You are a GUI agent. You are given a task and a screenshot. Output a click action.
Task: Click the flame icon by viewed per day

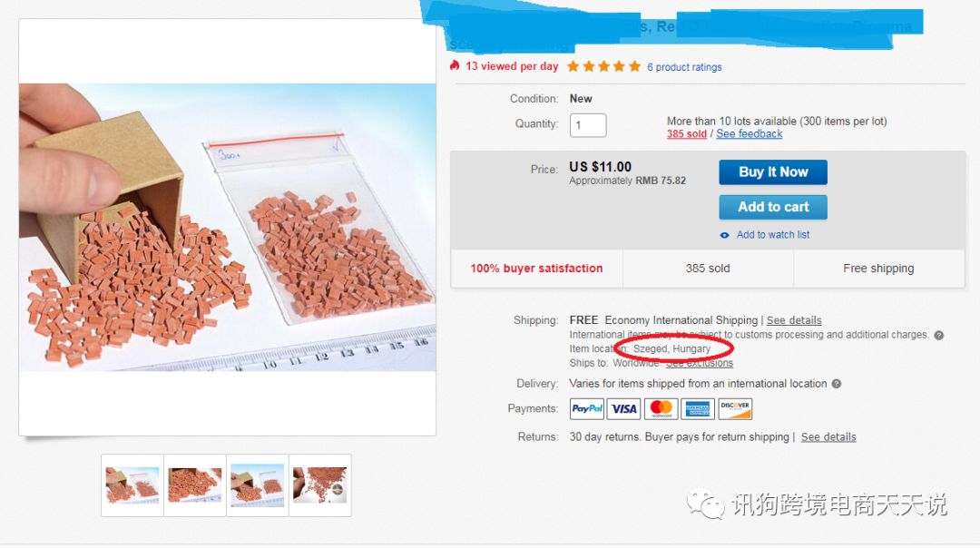455,65
